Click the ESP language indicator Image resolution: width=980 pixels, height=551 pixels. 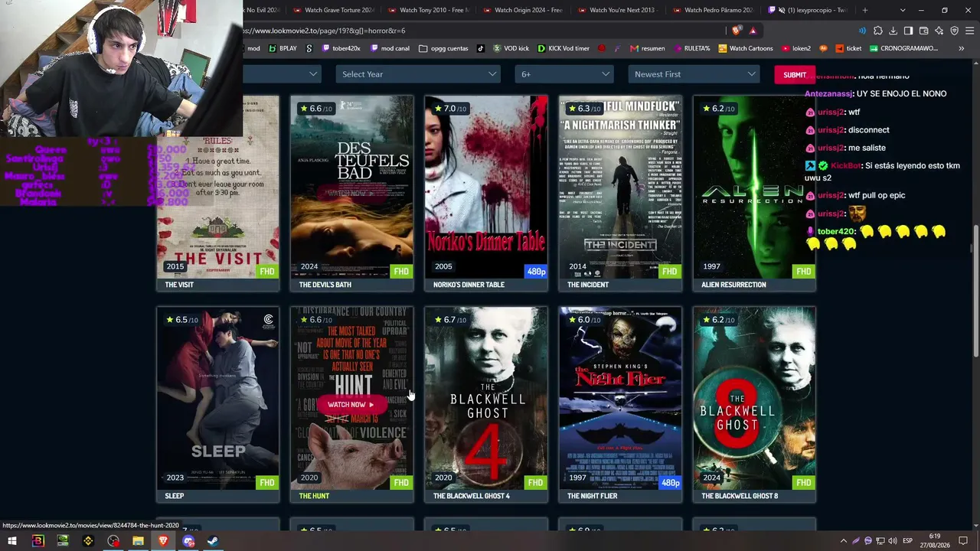click(908, 541)
